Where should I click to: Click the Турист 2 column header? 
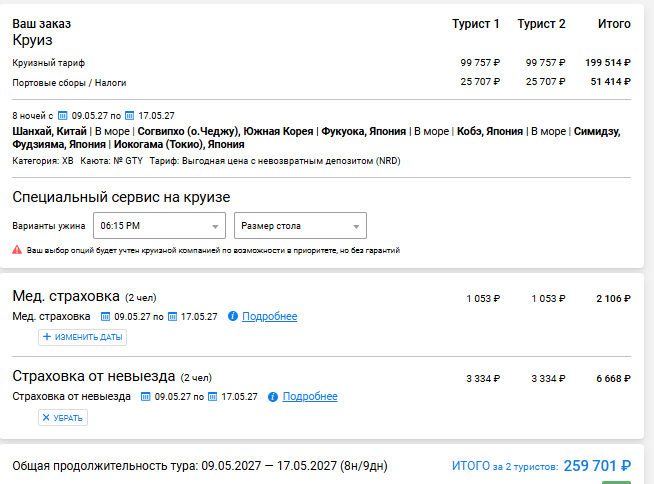[541, 24]
